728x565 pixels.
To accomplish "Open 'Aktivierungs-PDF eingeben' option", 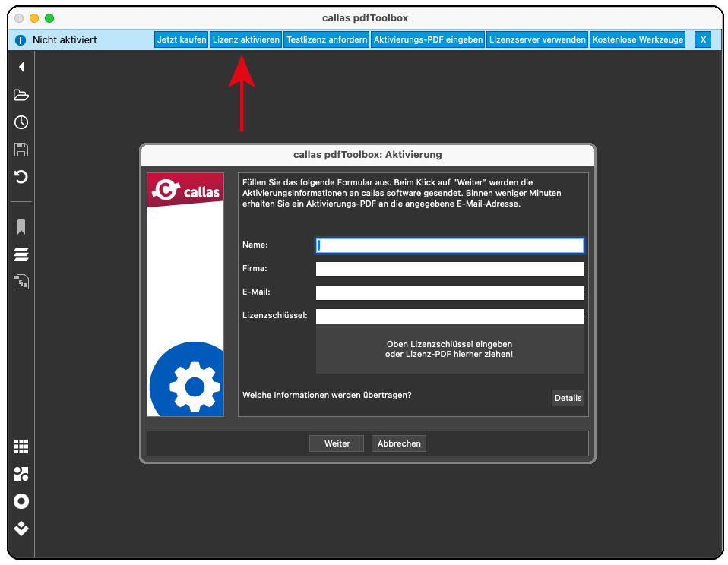I will (x=429, y=39).
